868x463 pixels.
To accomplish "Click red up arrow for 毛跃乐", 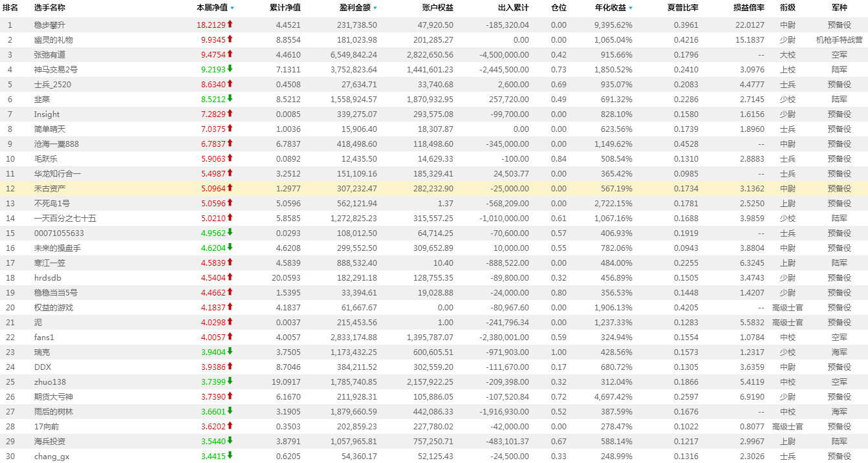I will tap(230, 158).
